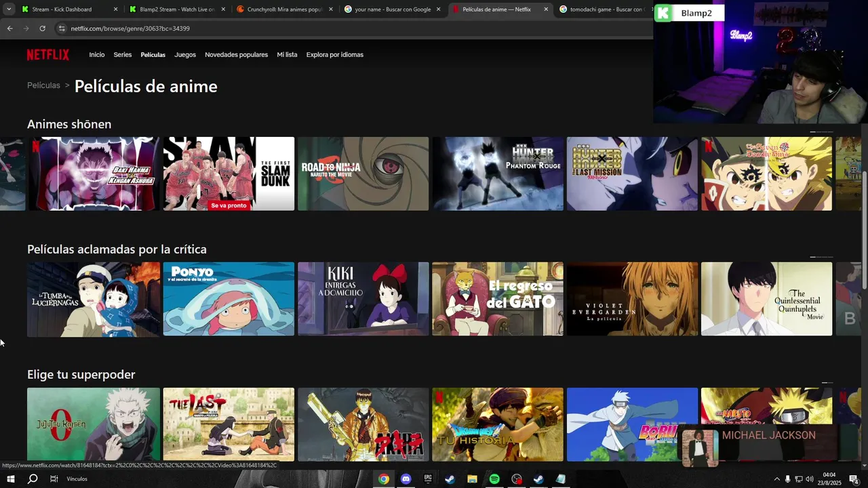
Task: Open Spotify from taskbar
Action: [x=494, y=479]
